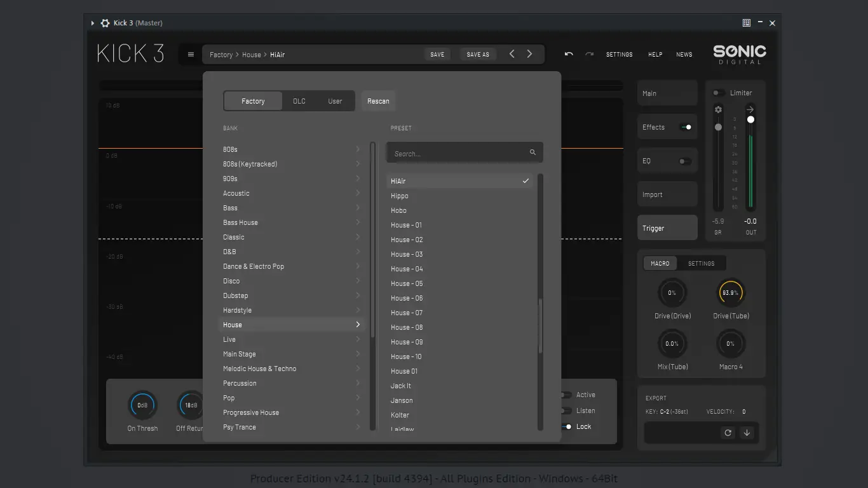This screenshot has width=868, height=488.
Task: Click the download arrow in Export panel
Action: pyautogui.click(x=747, y=433)
